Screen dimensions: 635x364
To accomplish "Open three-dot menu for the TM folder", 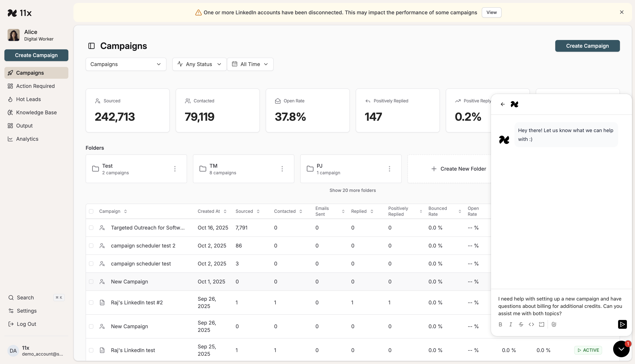I will (x=282, y=169).
